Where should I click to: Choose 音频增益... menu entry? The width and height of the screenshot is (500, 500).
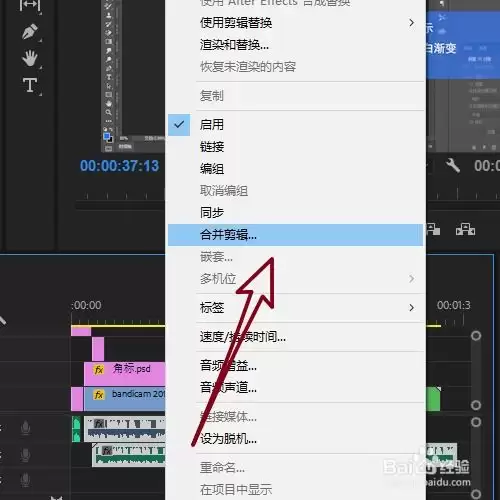(x=295, y=366)
